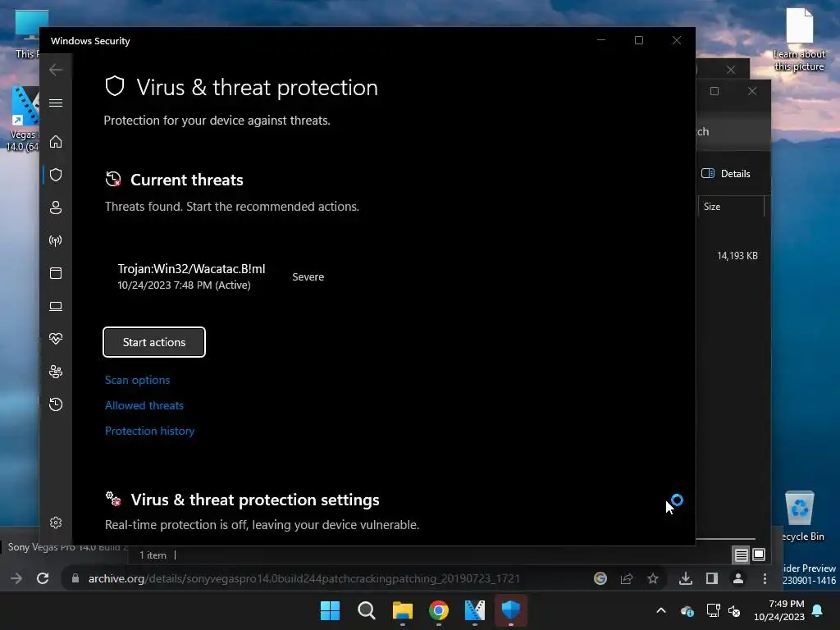Screen dimensions: 840x630
Task: Click the archive.org address bar
Action: point(304,578)
